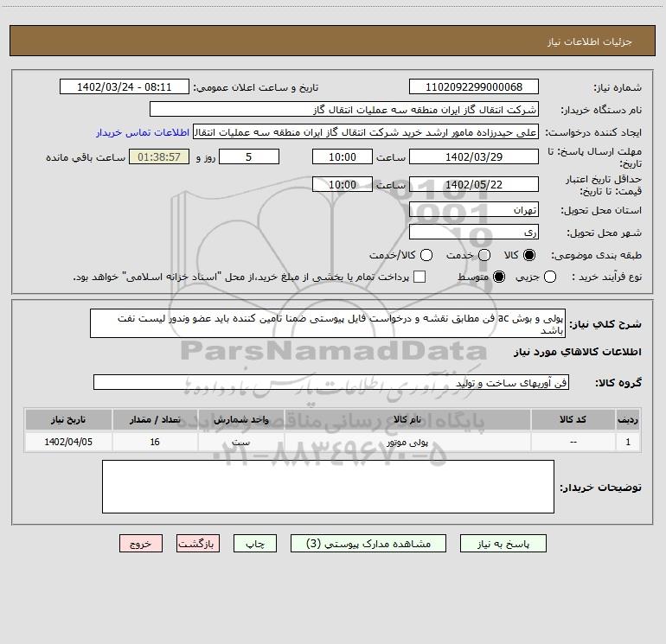Toggle Islamic treasury payment checkbox
Screen dimensions: 666x644
coord(419,277)
